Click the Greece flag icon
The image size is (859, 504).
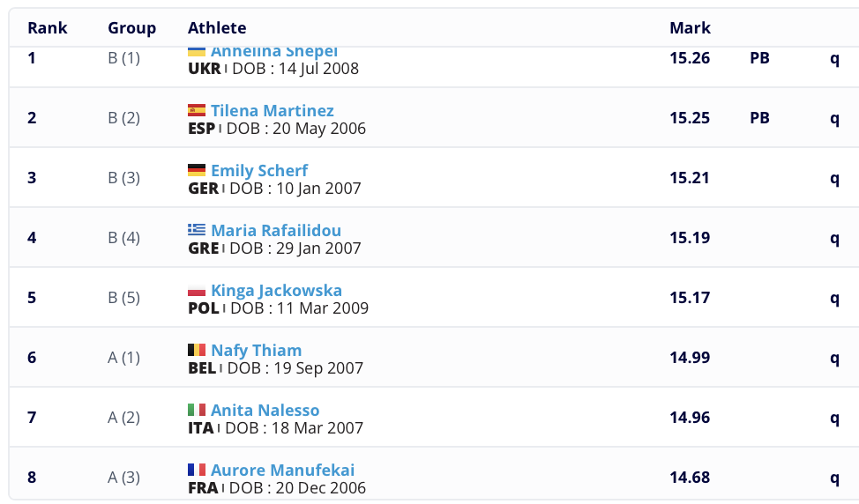(197, 231)
